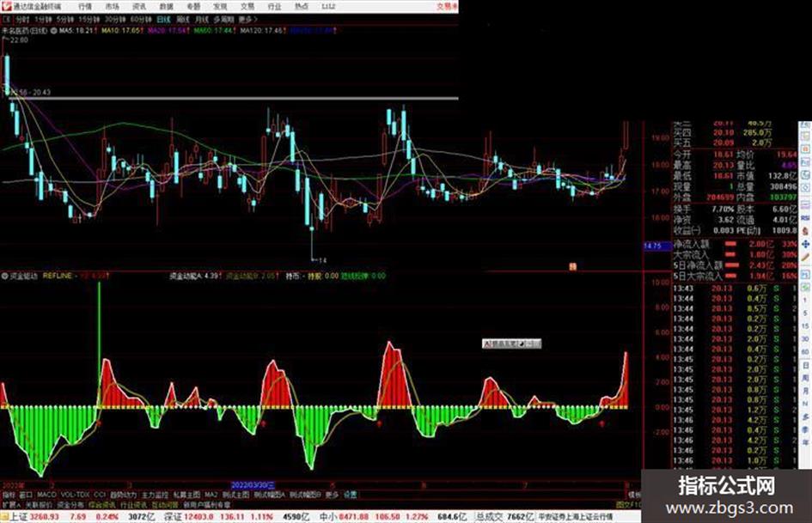Select the MACD indicator tab
This screenshot has width=812, height=523.
tap(46, 495)
